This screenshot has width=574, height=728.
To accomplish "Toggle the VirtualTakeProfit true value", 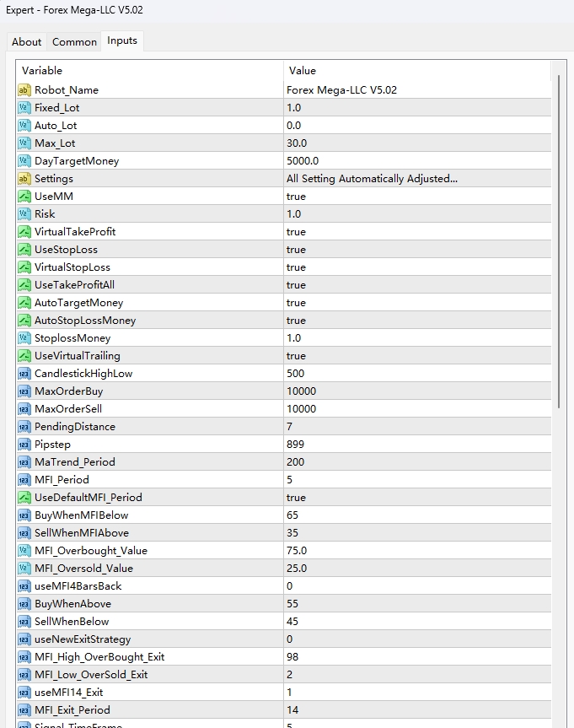I will (x=296, y=232).
